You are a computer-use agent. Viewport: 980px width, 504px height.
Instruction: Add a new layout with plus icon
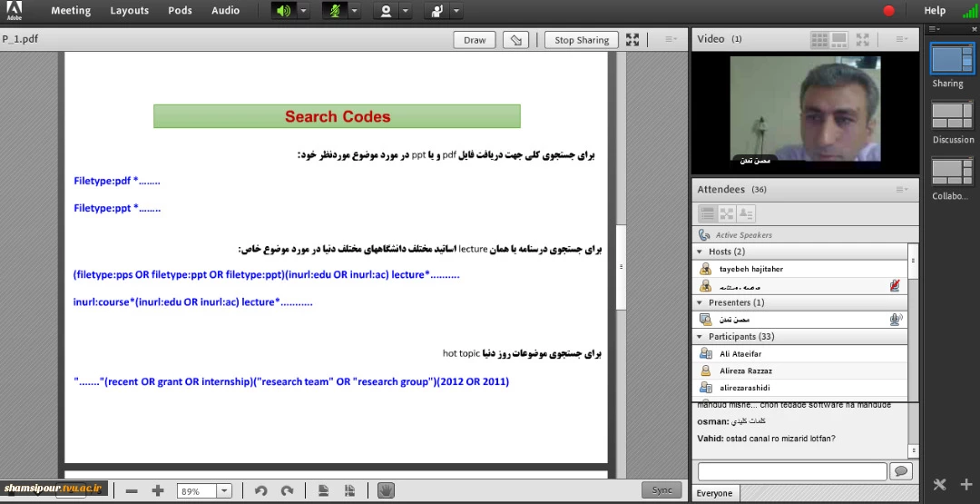(x=966, y=485)
